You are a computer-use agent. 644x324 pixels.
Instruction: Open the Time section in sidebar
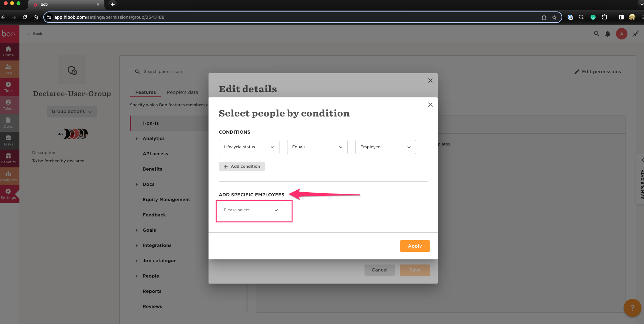8,87
